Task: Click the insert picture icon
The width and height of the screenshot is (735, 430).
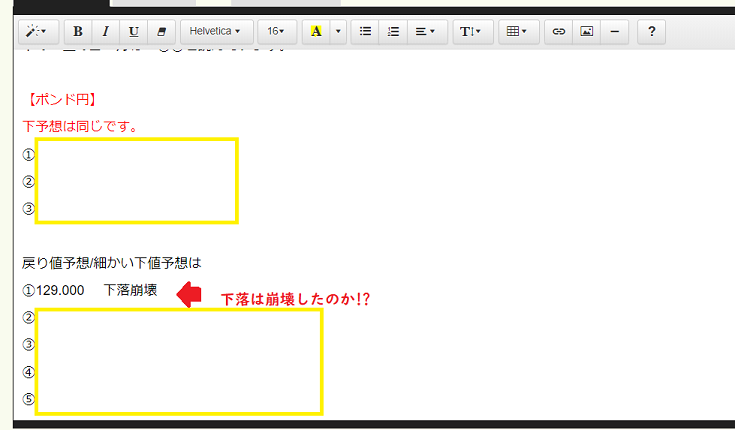Action: click(586, 31)
